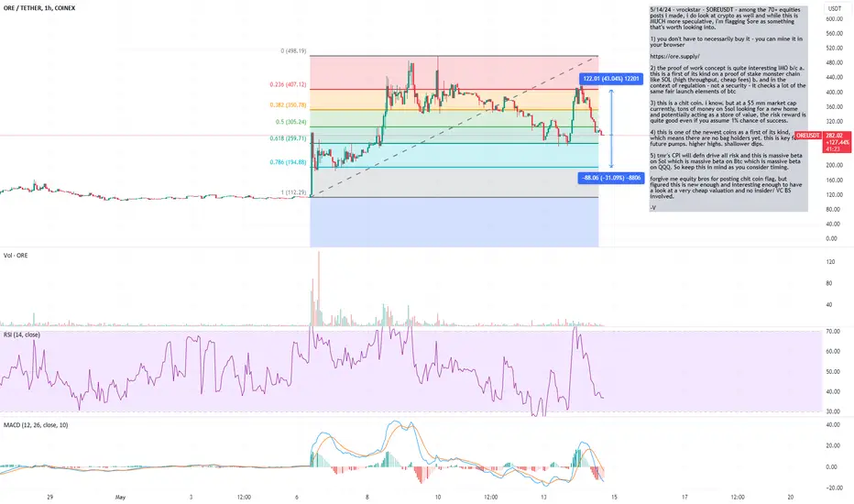Click the 480.00 price axis label
The width and height of the screenshot is (854, 504).
coord(835,63)
